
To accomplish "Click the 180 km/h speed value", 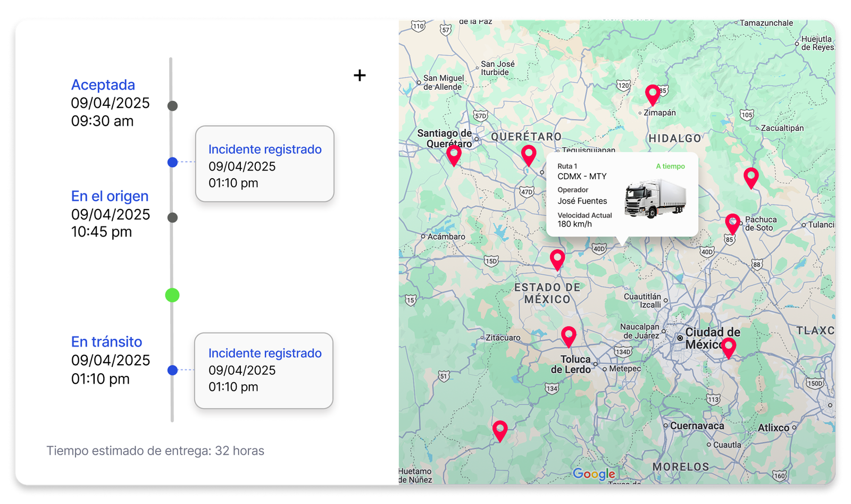I will click(x=574, y=224).
